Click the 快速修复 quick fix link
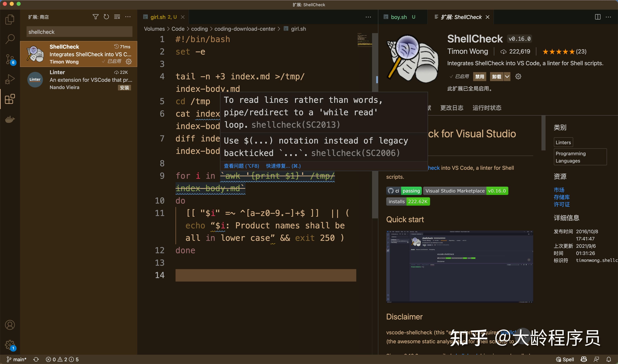The height and width of the screenshot is (364, 618). tap(283, 166)
